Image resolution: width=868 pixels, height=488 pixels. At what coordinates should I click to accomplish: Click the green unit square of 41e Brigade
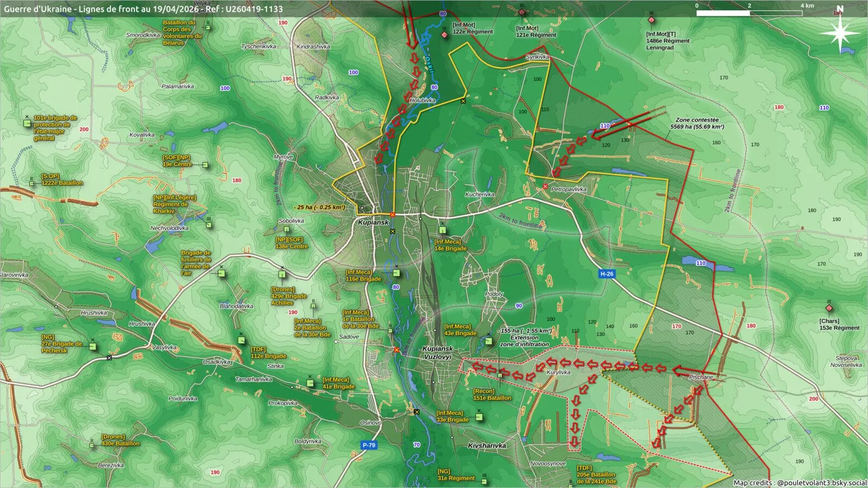tap(310, 383)
